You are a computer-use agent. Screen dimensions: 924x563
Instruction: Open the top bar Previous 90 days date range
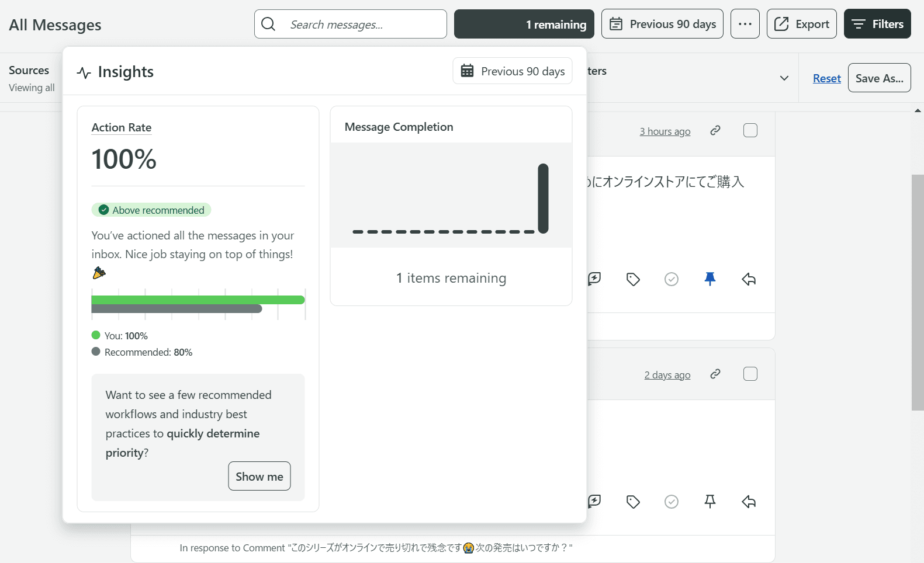[662, 24]
